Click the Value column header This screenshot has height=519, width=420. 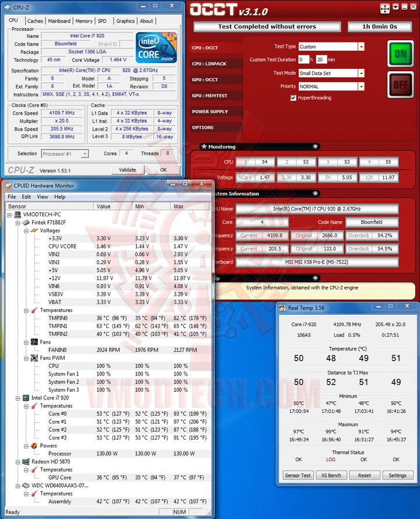[x=113, y=206]
